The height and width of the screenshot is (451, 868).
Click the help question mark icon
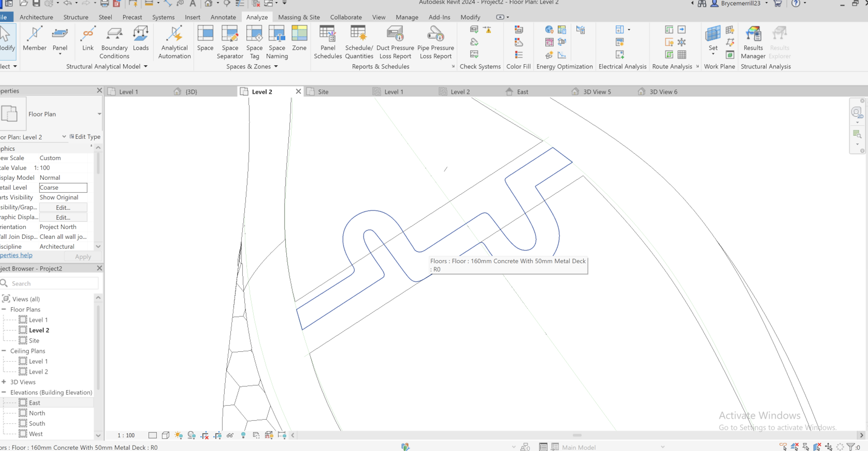(x=796, y=3)
